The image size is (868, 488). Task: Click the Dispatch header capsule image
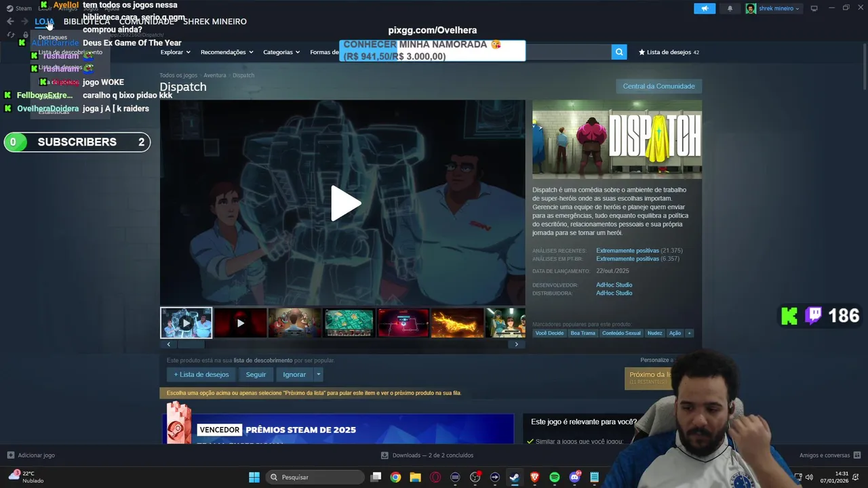pyautogui.click(x=617, y=139)
